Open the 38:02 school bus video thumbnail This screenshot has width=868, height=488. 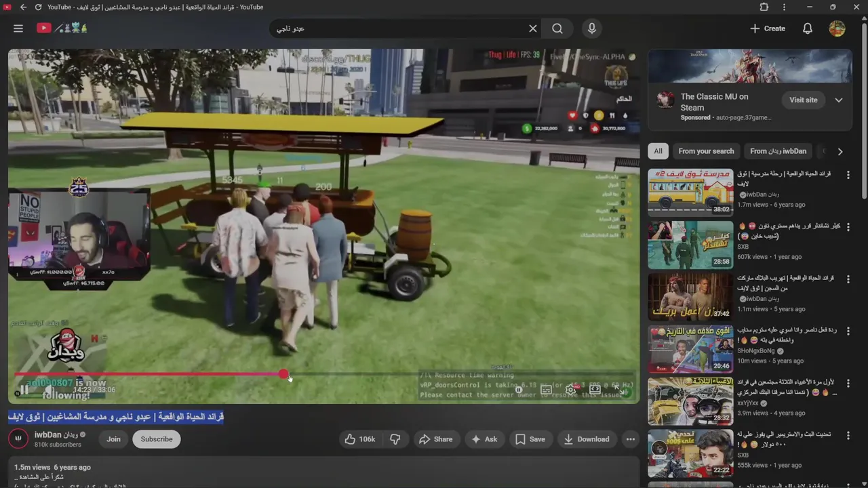pyautogui.click(x=690, y=192)
